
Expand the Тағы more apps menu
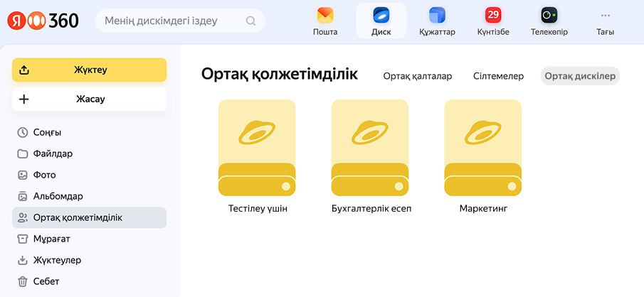(x=606, y=16)
